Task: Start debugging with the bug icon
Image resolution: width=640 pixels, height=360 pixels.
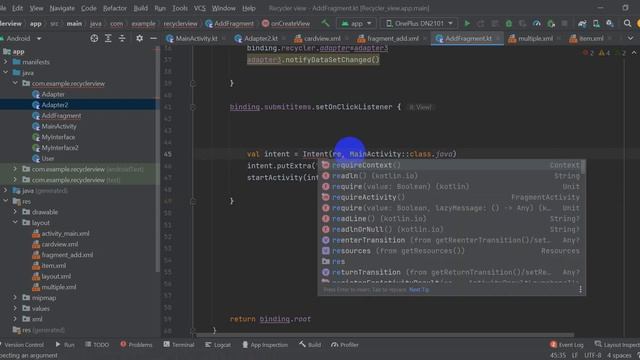Action: coord(509,24)
